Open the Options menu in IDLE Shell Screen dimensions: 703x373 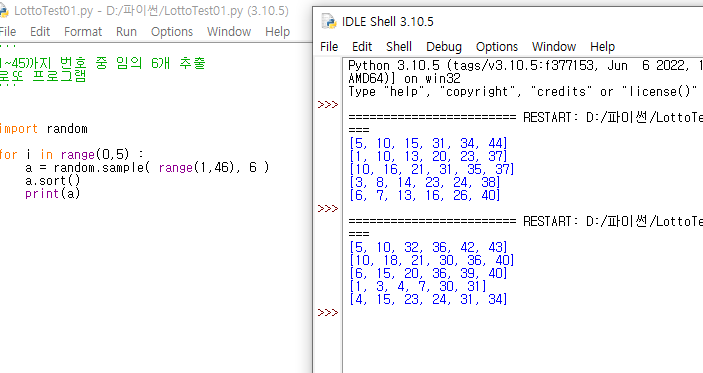coord(497,47)
